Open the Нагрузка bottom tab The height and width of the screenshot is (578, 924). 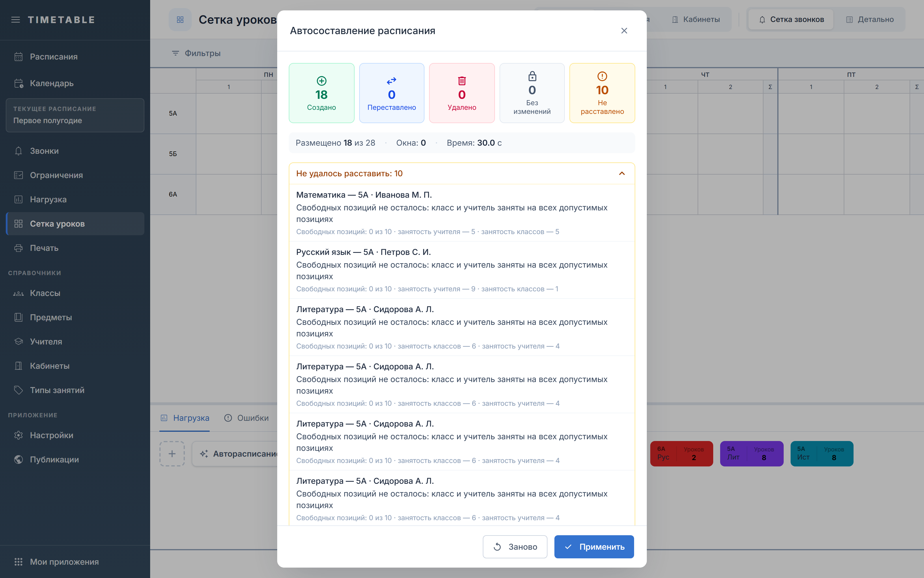click(x=185, y=418)
